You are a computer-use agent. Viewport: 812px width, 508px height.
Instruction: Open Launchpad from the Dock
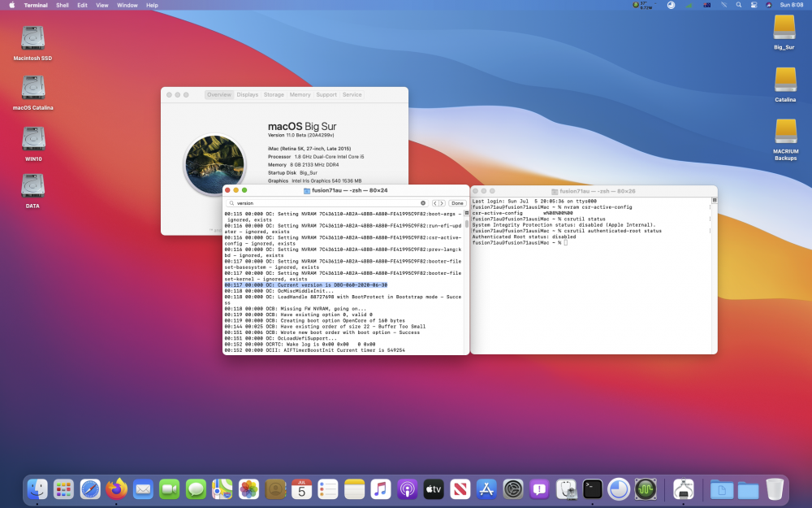(x=63, y=488)
